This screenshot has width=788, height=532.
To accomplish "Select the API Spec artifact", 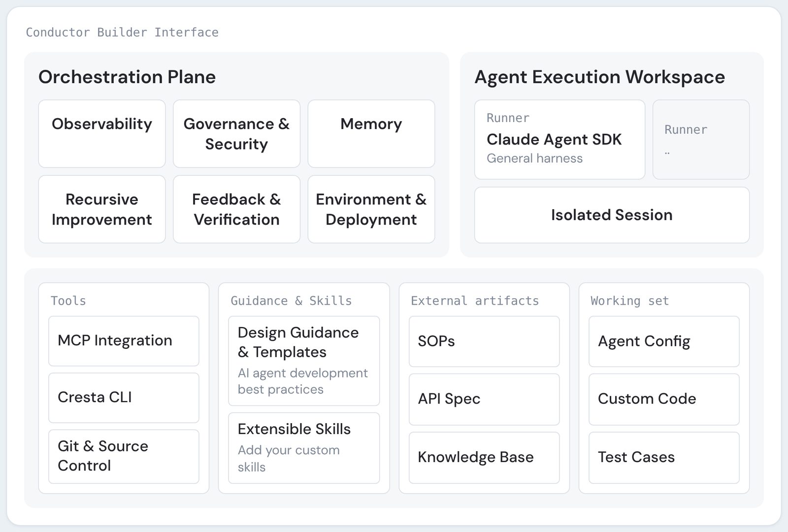I will [484, 400].
